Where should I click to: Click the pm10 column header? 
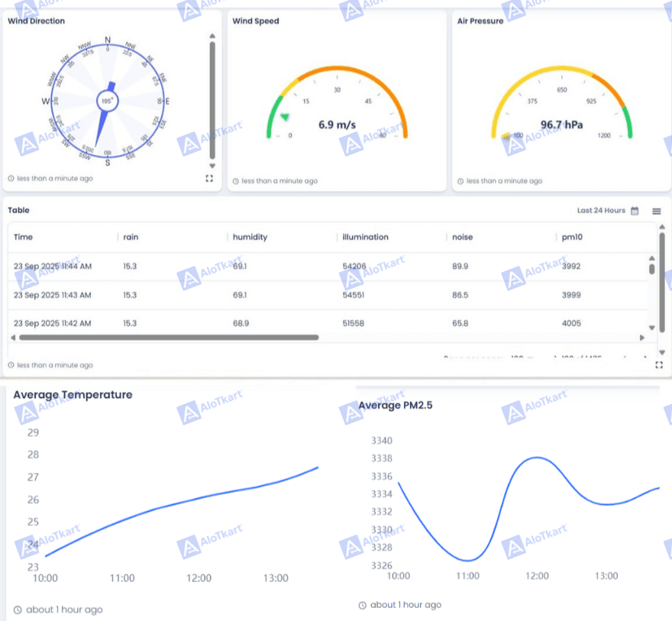coord(572,237)
